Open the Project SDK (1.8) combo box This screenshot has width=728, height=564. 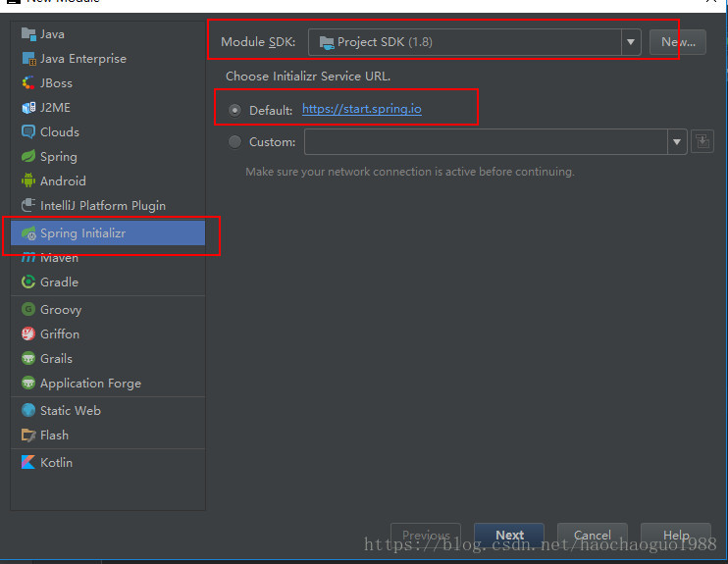475,42
